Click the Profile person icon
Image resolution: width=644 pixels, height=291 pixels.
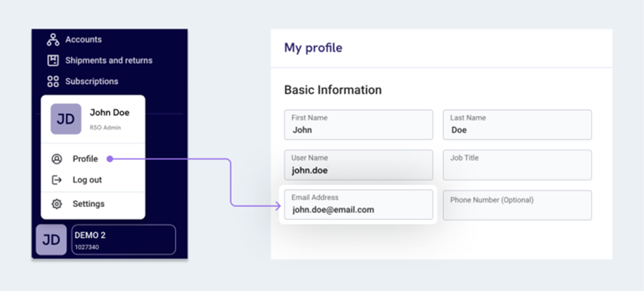[57, 159]
